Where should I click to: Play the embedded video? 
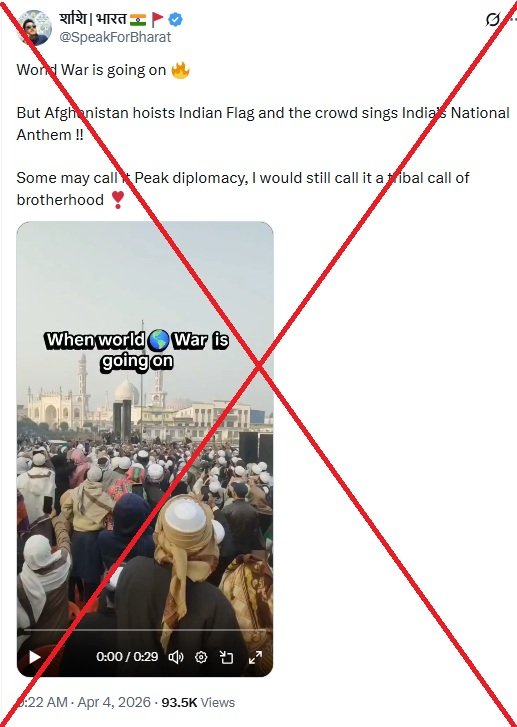(x=35, y=657)
